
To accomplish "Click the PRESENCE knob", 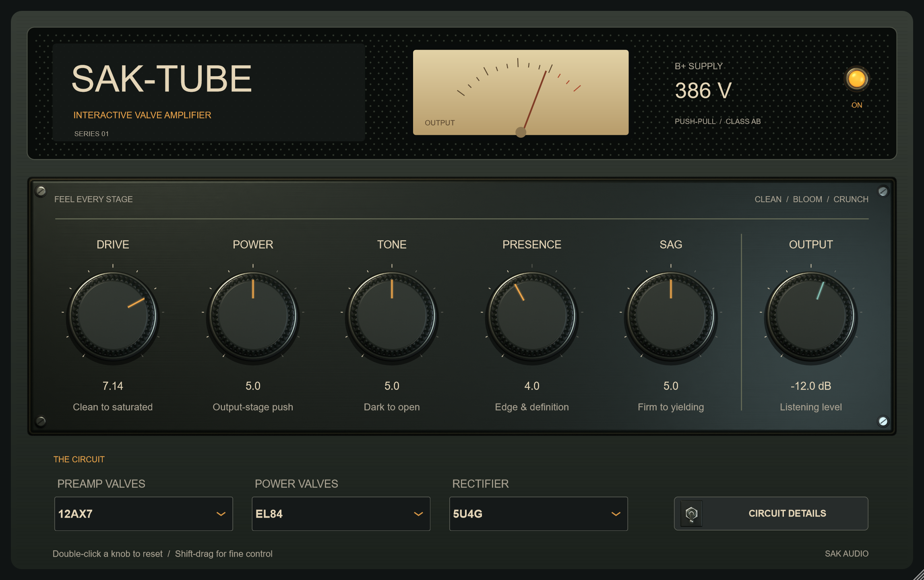I will (x=532, y=316).
